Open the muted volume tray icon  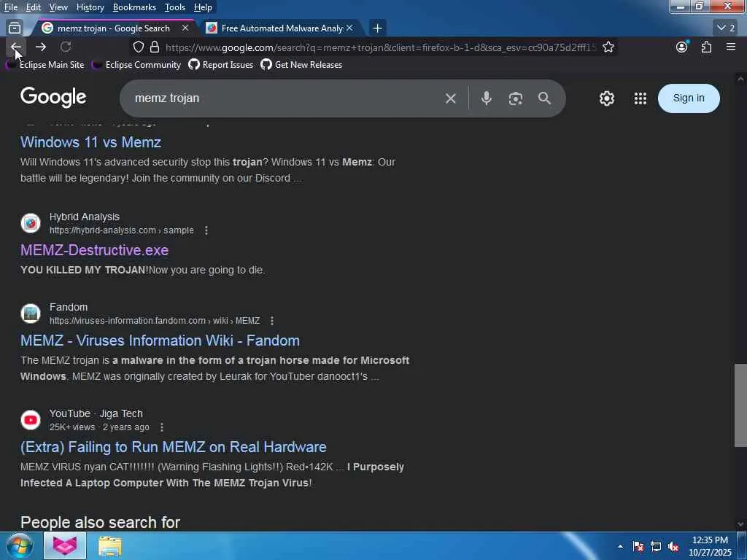tap(673, 546)
